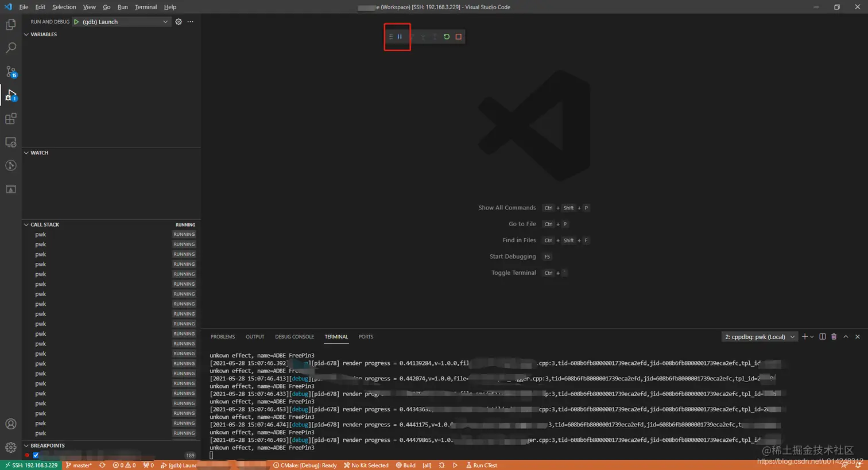Switch to the DEBUG CONSOLE tab
868x470 pixels.
(x=294, y=337)
